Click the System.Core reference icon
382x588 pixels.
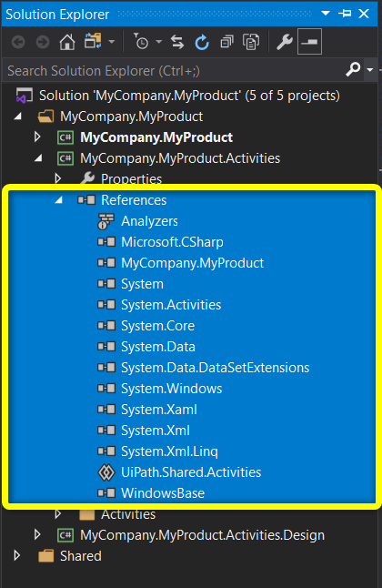[x=106, y=326]
